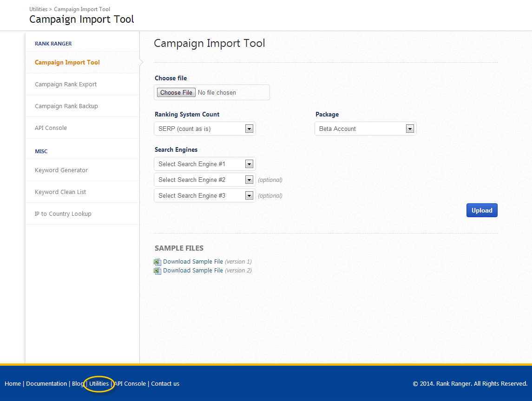Open the Keyword Generator tool
The width and height of the screenshot is (532, 401).
pos(61,170)
